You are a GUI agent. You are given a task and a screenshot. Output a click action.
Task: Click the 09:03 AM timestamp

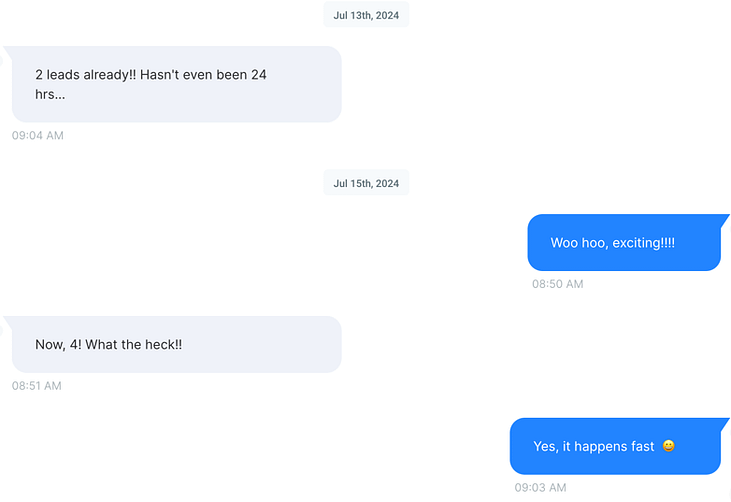coord(540,488)
